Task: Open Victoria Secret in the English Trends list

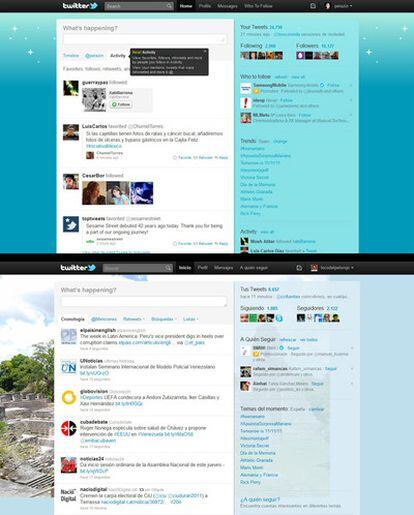Action: (x=254, y=177)
